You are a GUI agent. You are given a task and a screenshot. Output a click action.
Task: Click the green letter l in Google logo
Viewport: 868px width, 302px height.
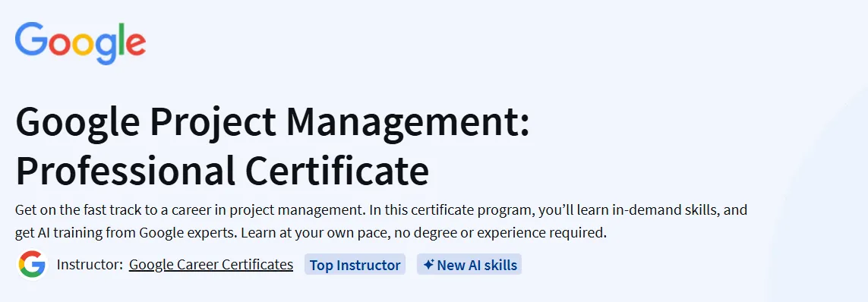[x=122, y=39]
